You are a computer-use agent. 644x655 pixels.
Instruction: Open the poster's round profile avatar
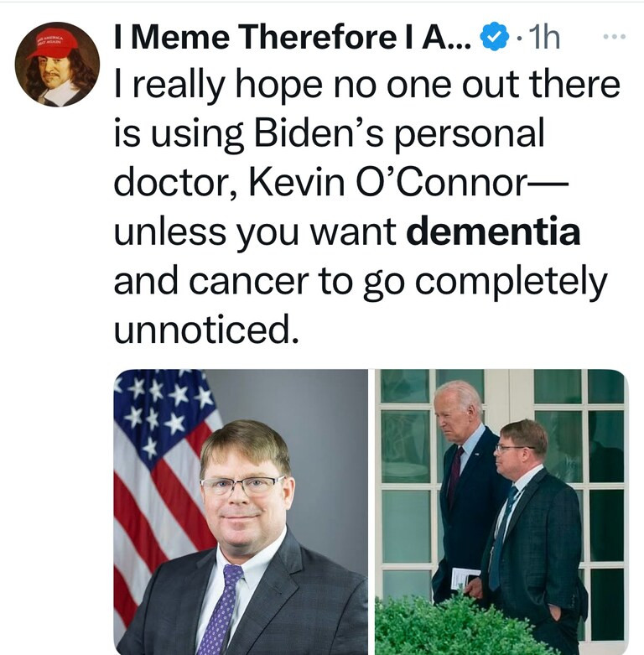[57, 65]
